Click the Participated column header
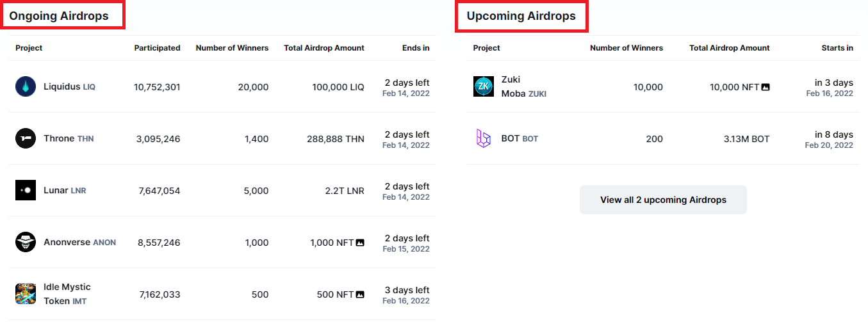 click(157, 48)
